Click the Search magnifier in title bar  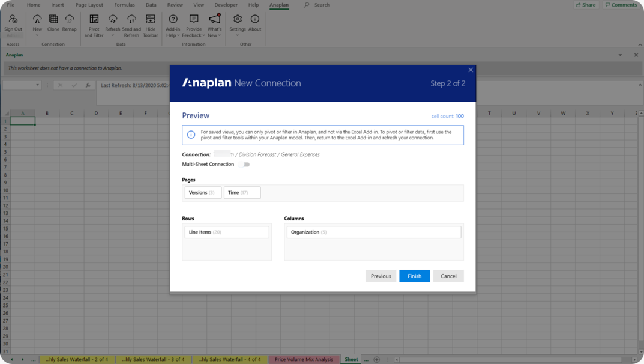click(306, 5)
